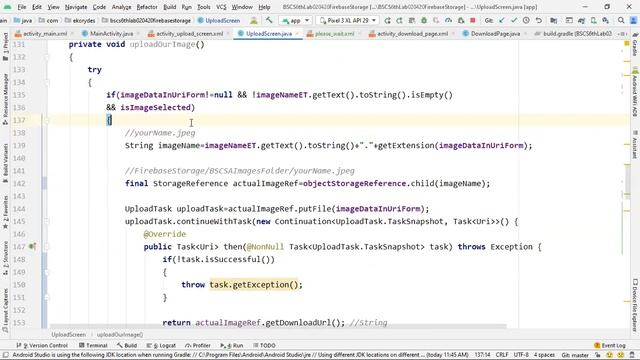Click Search Everywhere magnifier icon
The image size is (640, 360).
[621, 20]
